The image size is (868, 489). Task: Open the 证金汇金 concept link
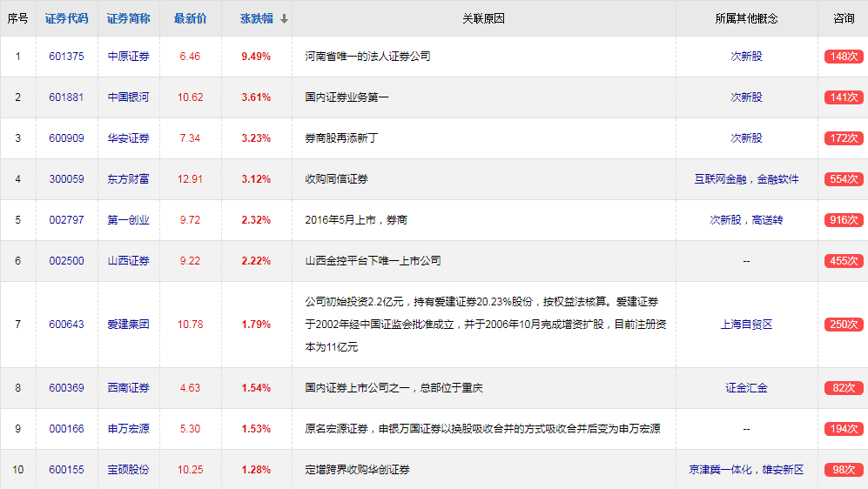pyautogui.click(x=746, y=388)
